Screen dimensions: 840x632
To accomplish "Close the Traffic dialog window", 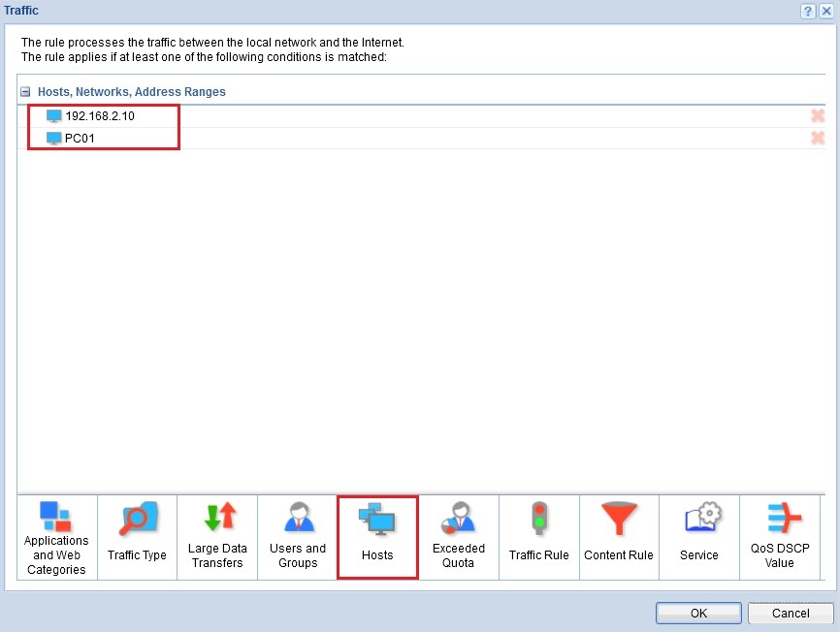I will coord(825,11).
